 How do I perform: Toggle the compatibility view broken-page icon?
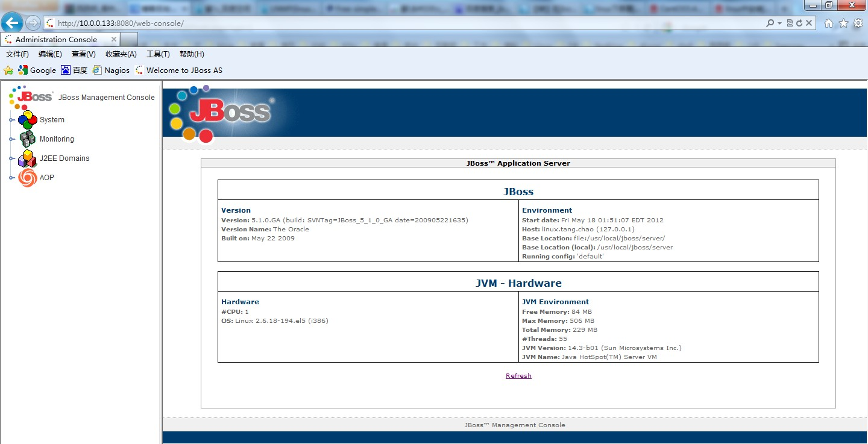click(x=790, y=23)
